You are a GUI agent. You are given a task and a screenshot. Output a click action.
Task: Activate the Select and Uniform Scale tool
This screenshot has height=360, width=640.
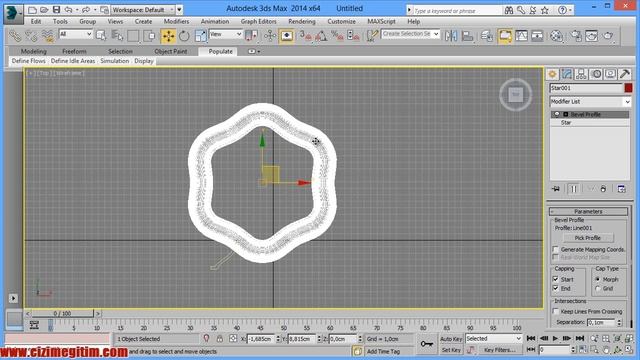pyautogui.click(x=200, y=36)
